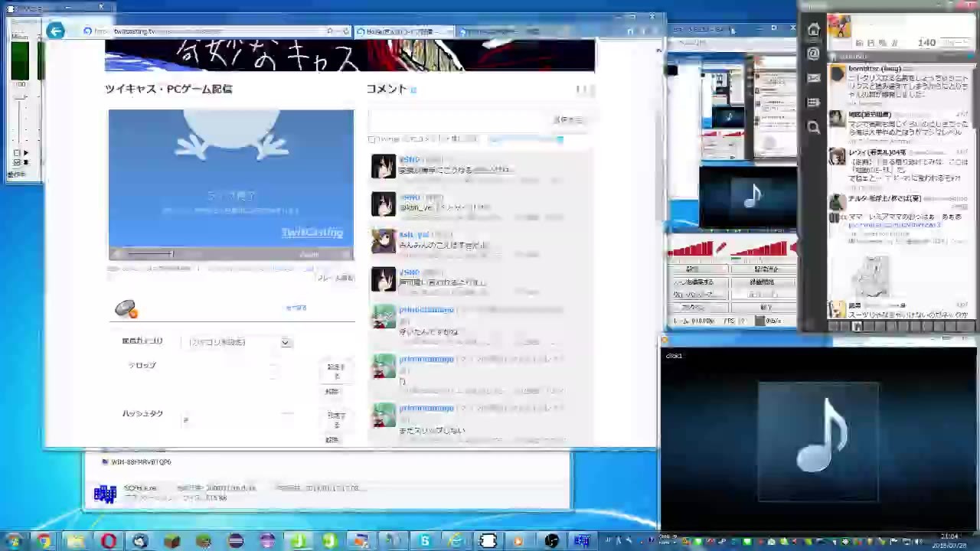Open the file explorer folder on taskbar
The height and width of the screenshot is (551, 980).
click(x=76, y=541)
